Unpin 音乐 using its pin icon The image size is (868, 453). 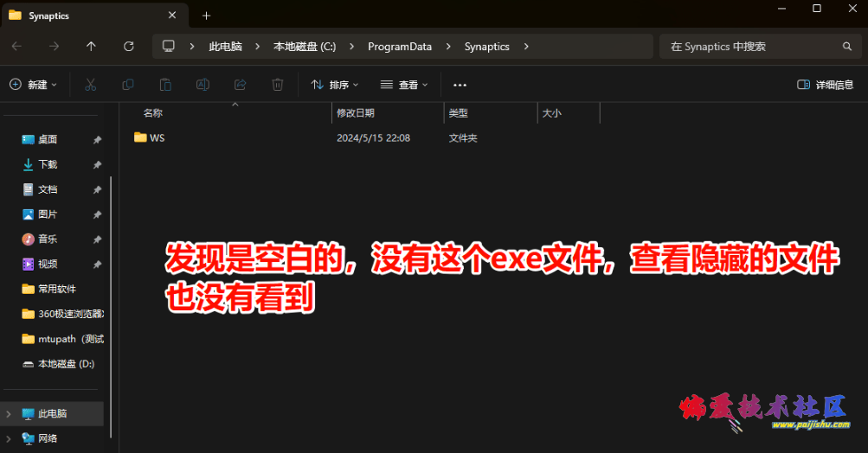pyautogui.click(x=97, y=239)
